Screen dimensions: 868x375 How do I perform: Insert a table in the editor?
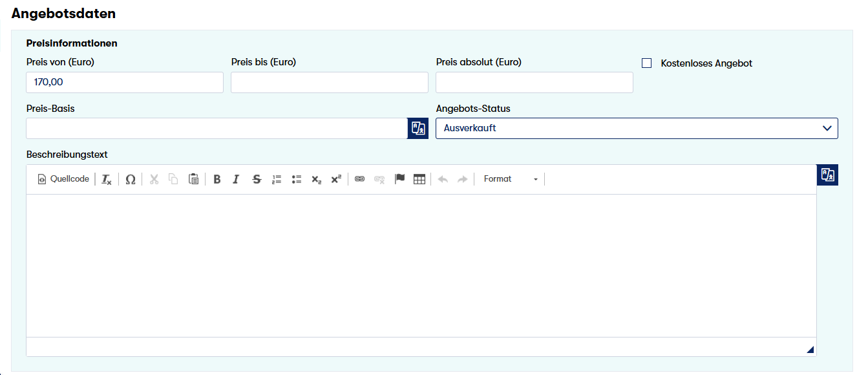click(x=419, y=180)
